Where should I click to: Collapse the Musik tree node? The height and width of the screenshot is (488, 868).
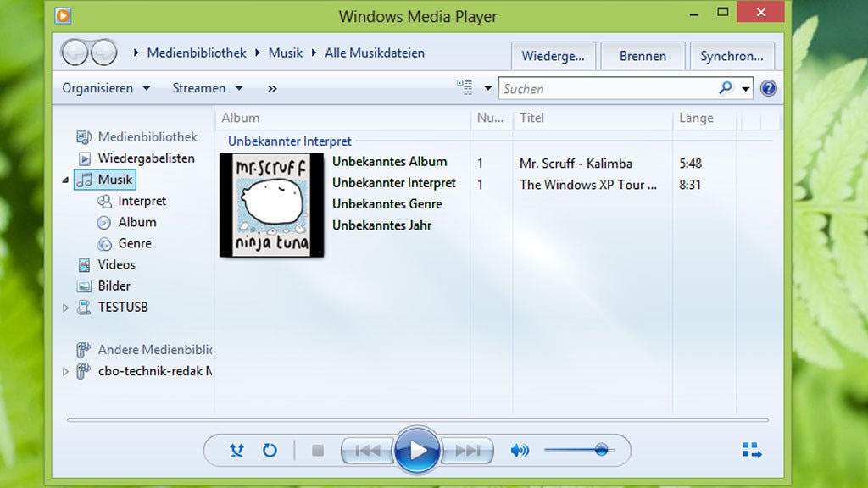[64, 179]
